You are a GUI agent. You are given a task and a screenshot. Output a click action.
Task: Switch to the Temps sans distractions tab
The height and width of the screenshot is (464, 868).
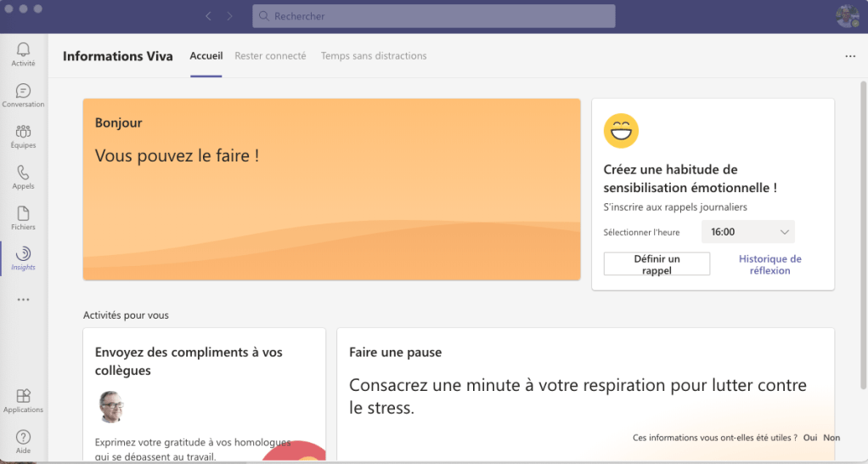[x=374, y=56]
